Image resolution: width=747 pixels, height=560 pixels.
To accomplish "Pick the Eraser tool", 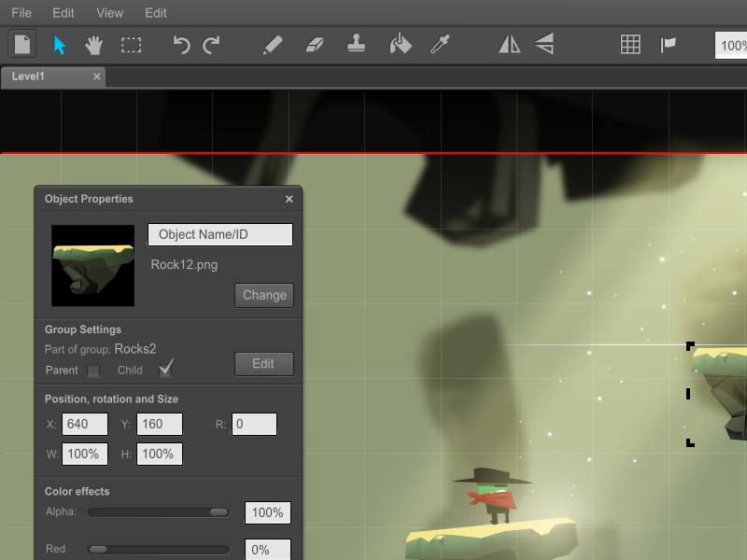I will tap(315, 44).
